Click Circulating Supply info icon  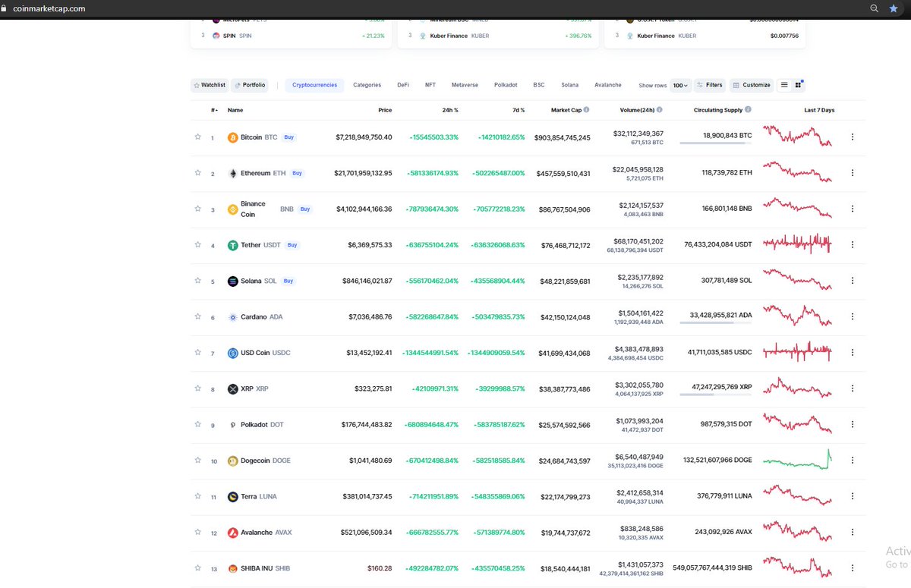749,110
